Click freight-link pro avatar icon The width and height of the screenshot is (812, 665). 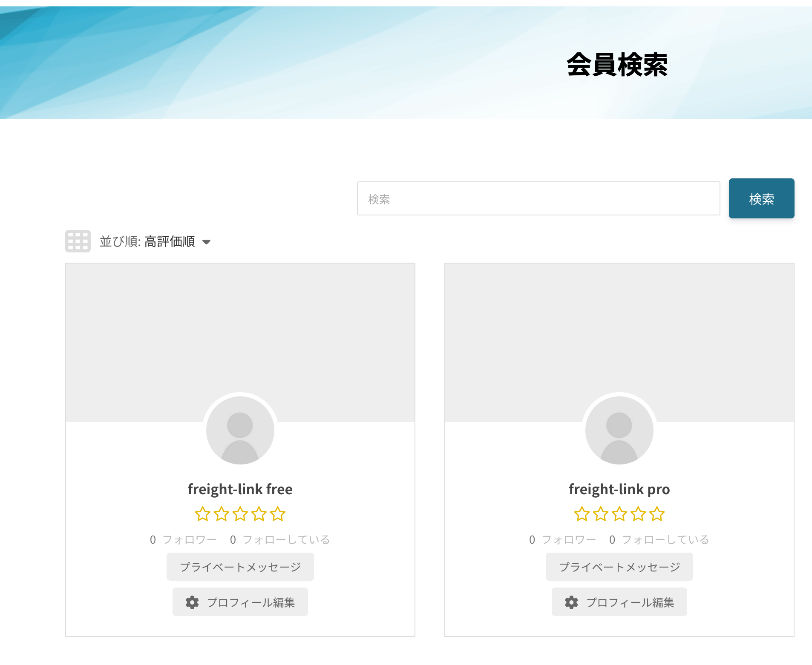619,430
